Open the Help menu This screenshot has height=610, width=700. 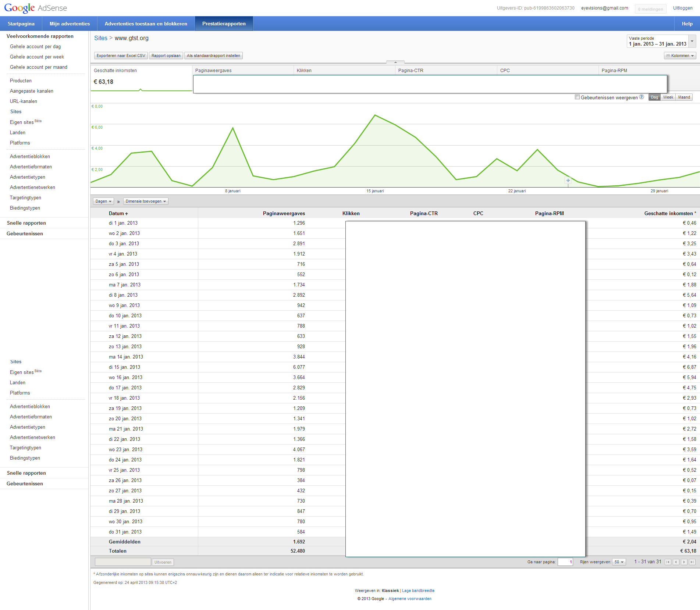(687, 24)
